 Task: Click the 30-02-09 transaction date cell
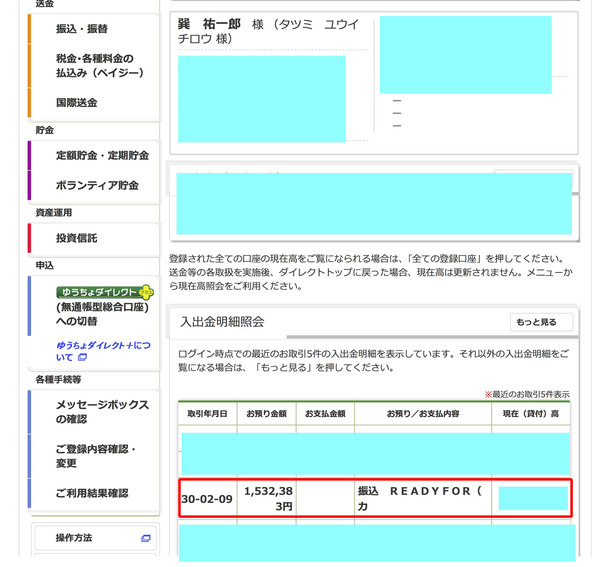coord(206,499)
